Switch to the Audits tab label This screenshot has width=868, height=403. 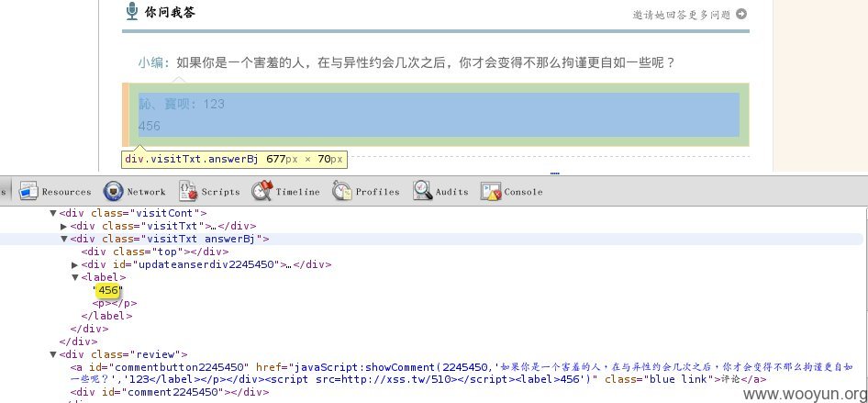tap(451, 192)
